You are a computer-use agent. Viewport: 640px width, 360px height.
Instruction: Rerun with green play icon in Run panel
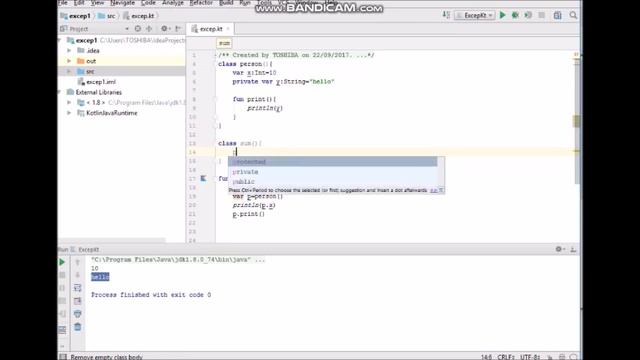[x=62, y=262]
